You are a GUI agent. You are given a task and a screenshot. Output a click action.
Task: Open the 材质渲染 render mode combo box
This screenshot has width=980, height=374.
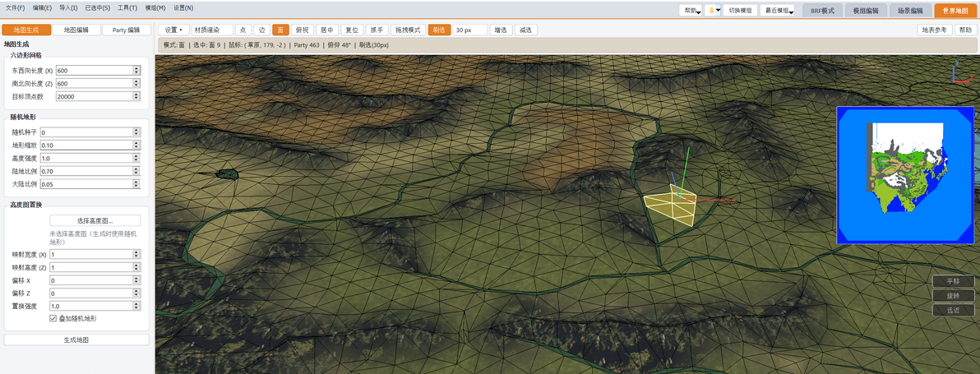212,30
